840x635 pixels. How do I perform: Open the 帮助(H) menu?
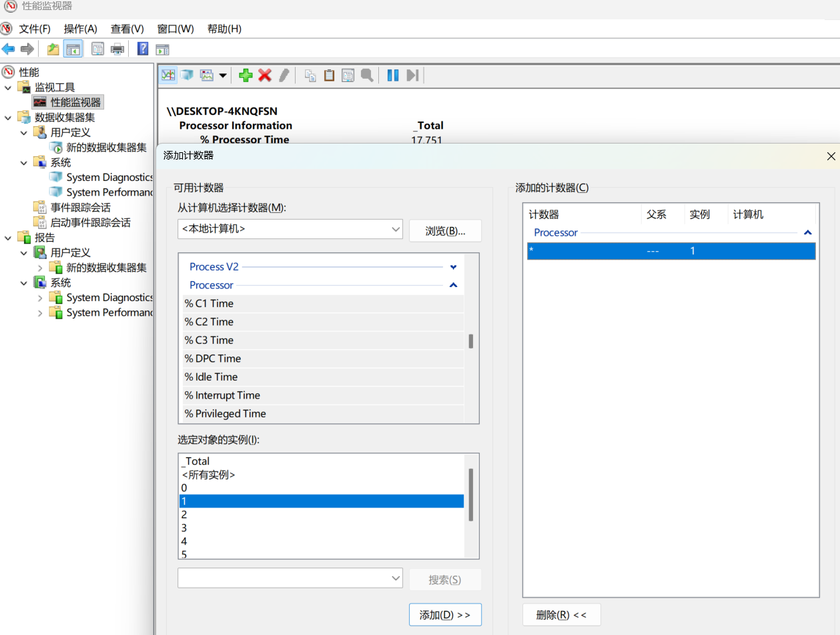[224, 29]
